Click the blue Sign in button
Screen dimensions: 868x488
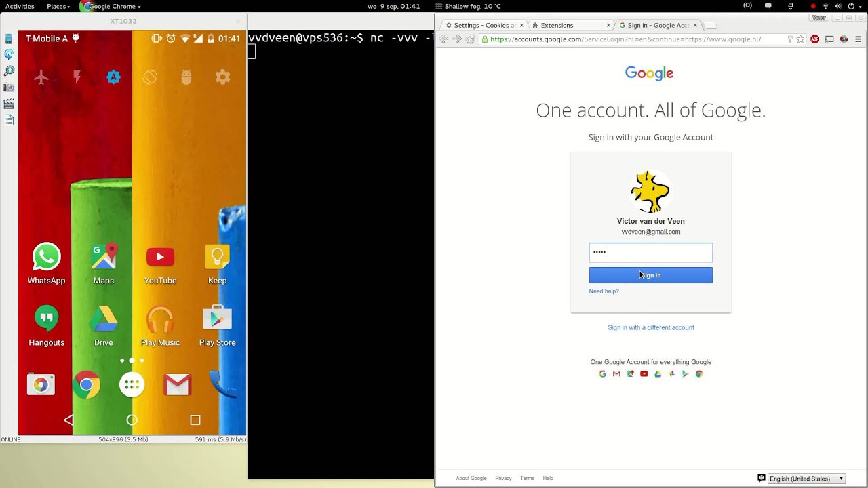(x=650, y=275)
